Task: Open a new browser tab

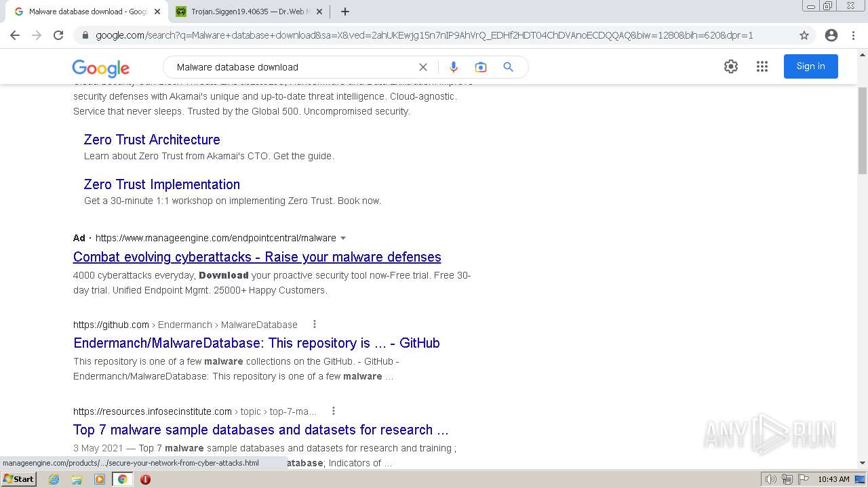Action: (x=345, y=12)
